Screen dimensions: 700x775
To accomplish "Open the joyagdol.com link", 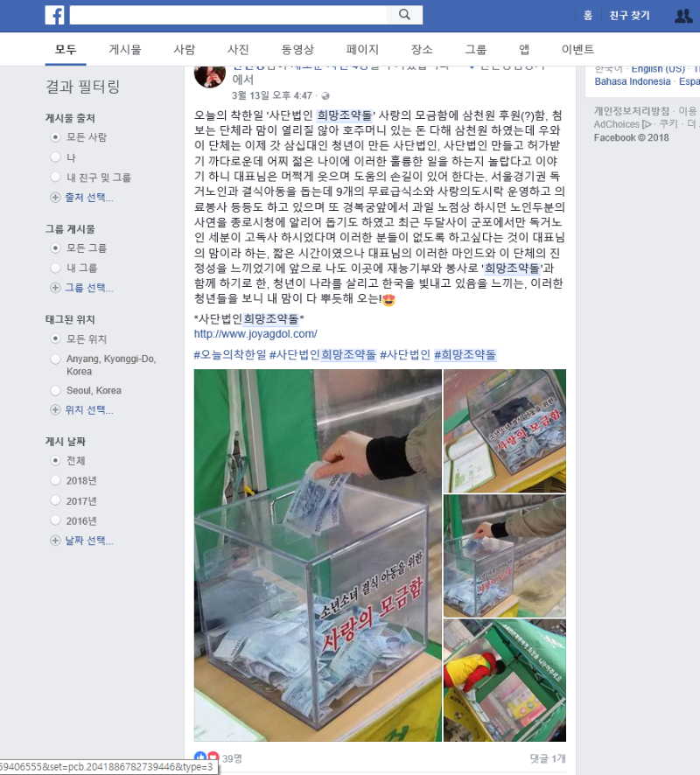I will coord(255,334).
